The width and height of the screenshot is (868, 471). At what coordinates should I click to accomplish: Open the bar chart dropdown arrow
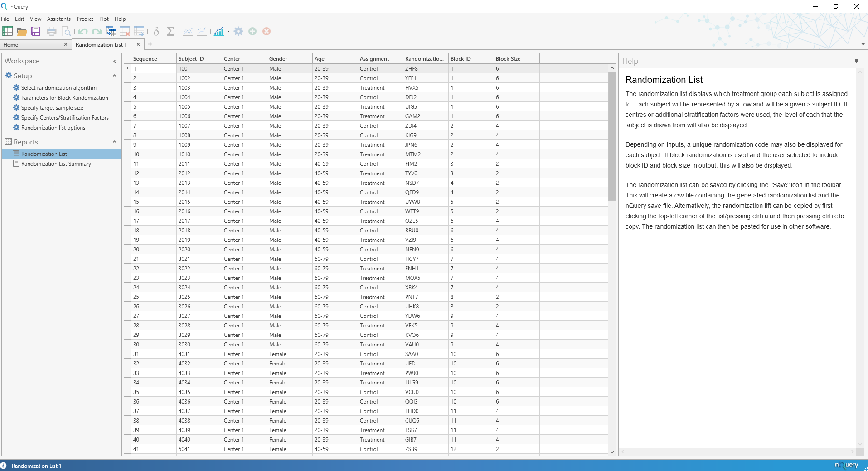tap(228, 31)
